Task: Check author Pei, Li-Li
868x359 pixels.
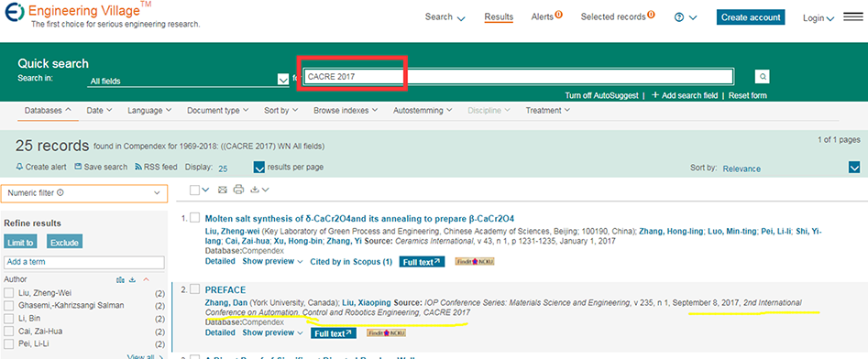Action: [x=9, y=344]
